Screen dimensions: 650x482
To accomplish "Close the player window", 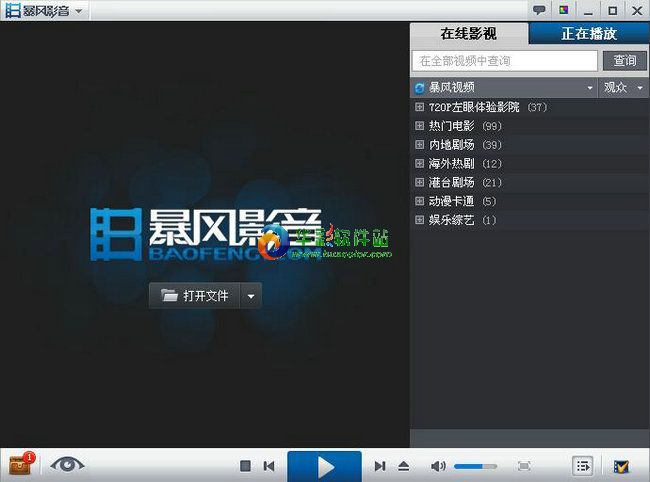I will [x=637, y=10].
